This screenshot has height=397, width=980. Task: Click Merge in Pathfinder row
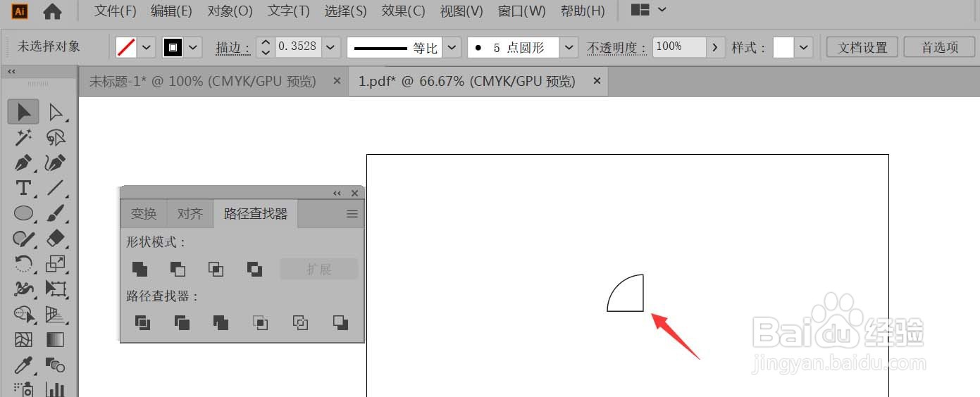[221, 322]
